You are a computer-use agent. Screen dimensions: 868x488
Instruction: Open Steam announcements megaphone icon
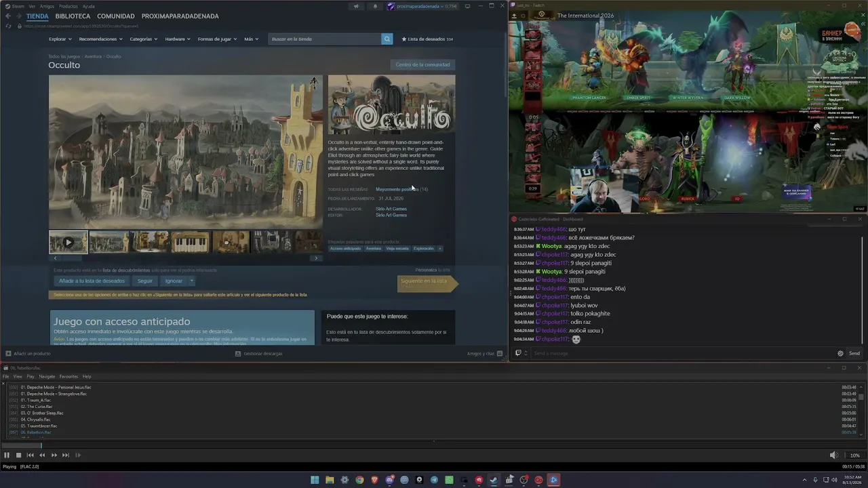coord(356,6)
